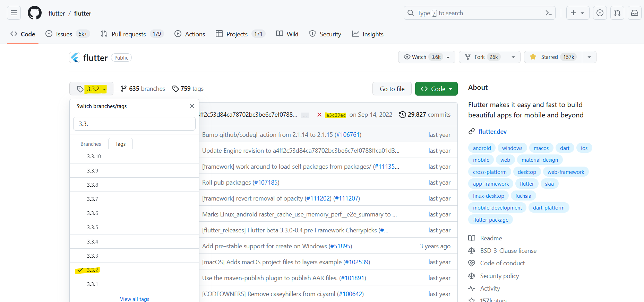Click the Activity pulse icon
644x302 pixels.
tap(472, 288)
